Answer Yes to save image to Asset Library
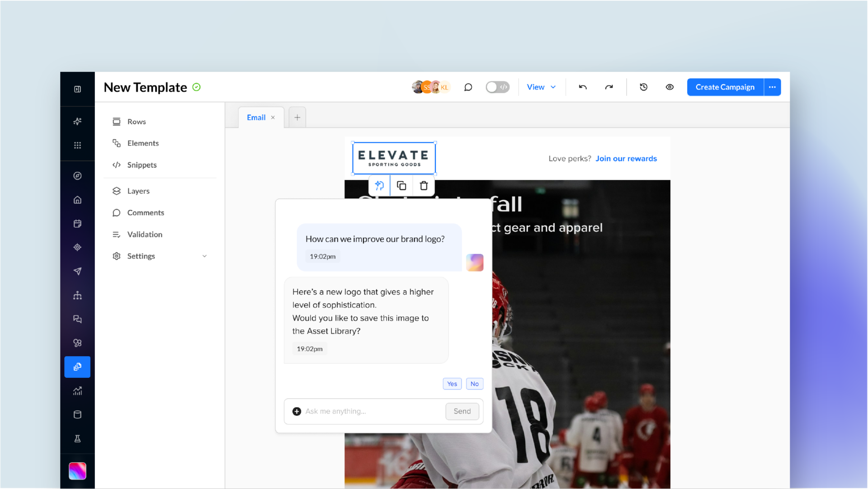Image resolution: width=868 pixels, height=489 pixels. click(452, 383)
